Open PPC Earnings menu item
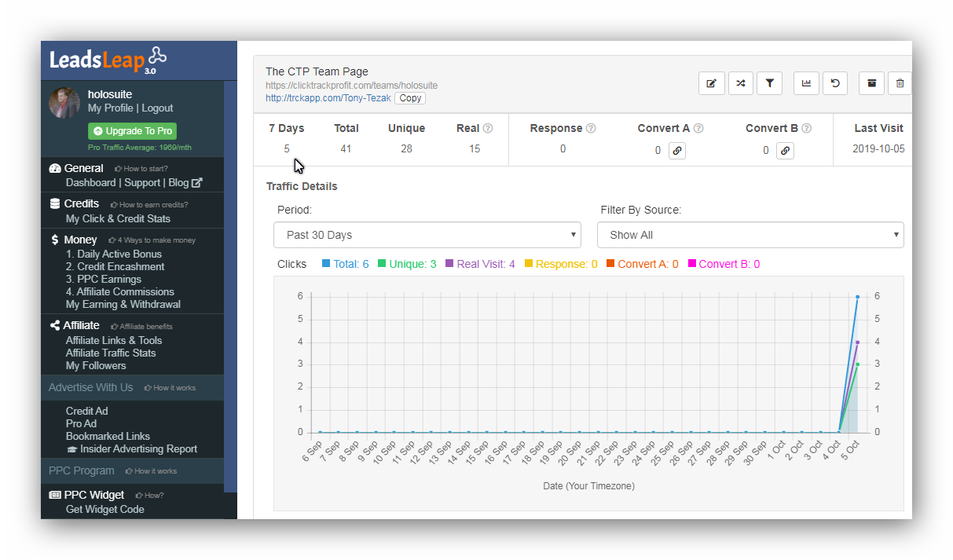Viewport: 953px width, 560px height. click(104, 279)
